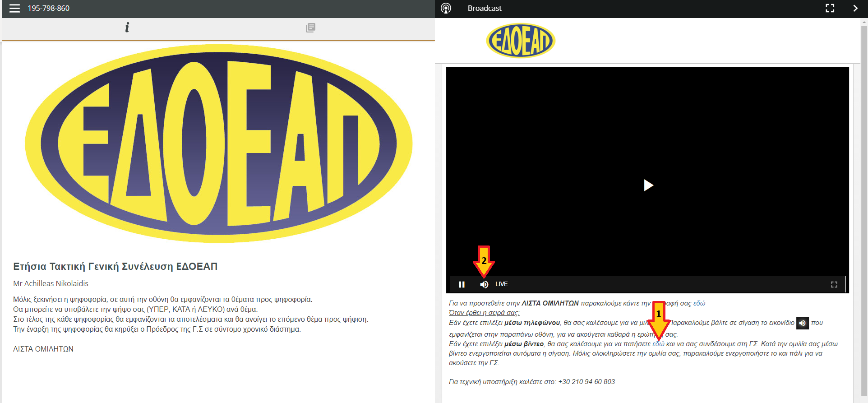
Task: Click the LIVE indicator in the player
Action: pyautogui.click(x=502, y=284)
